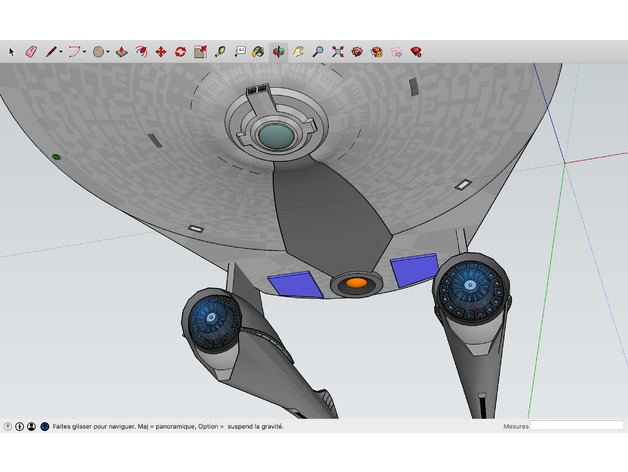The width and height of the screenshot is (628, 472).
Task: Select the Move tool with red arrows
Action: [x=161, y=52]
